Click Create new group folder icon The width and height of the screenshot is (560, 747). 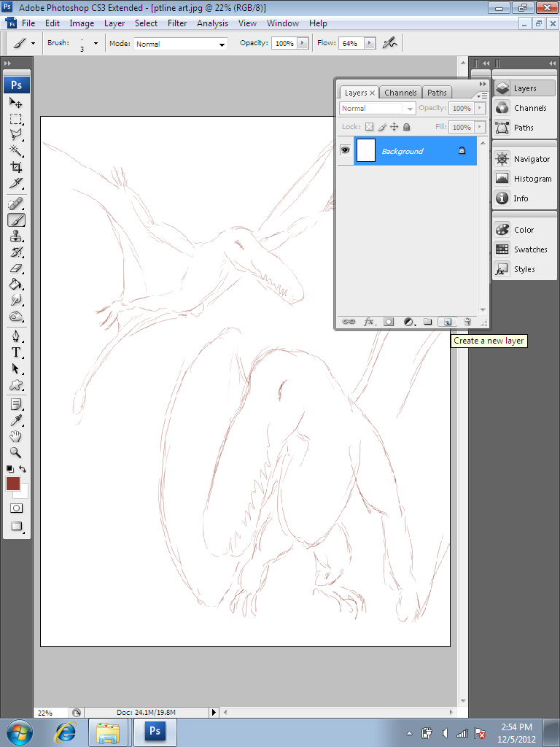click(427, 322)
